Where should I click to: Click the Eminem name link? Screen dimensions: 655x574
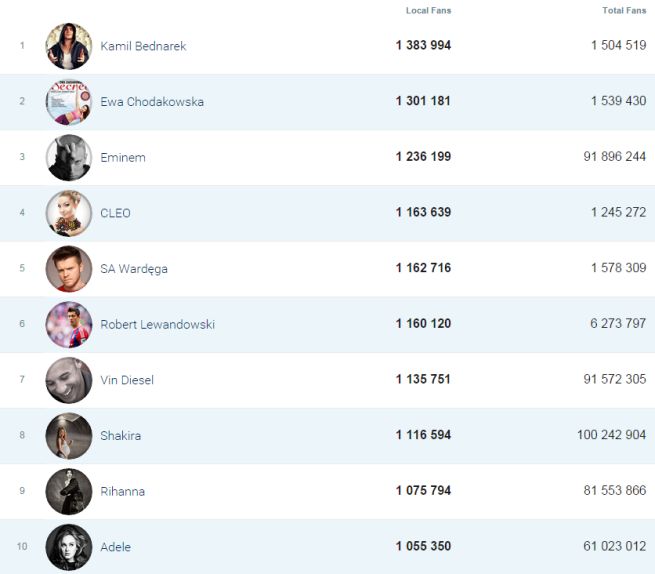(x=123, y=157)
